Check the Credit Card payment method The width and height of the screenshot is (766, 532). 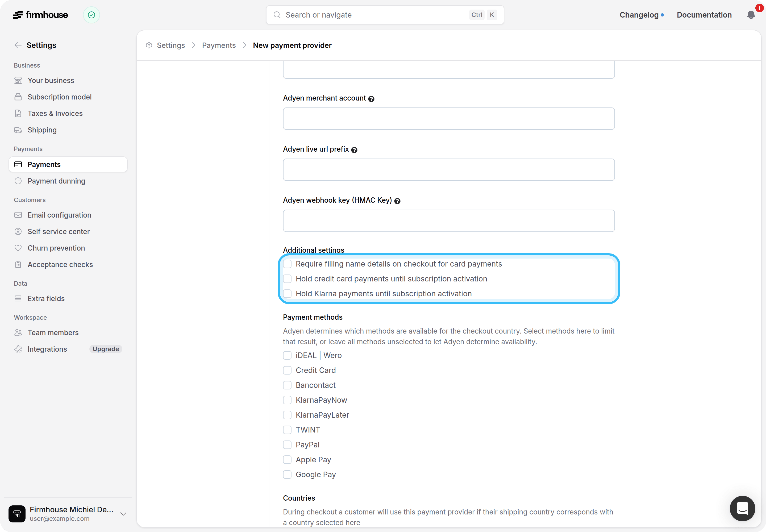coord(287,370)
